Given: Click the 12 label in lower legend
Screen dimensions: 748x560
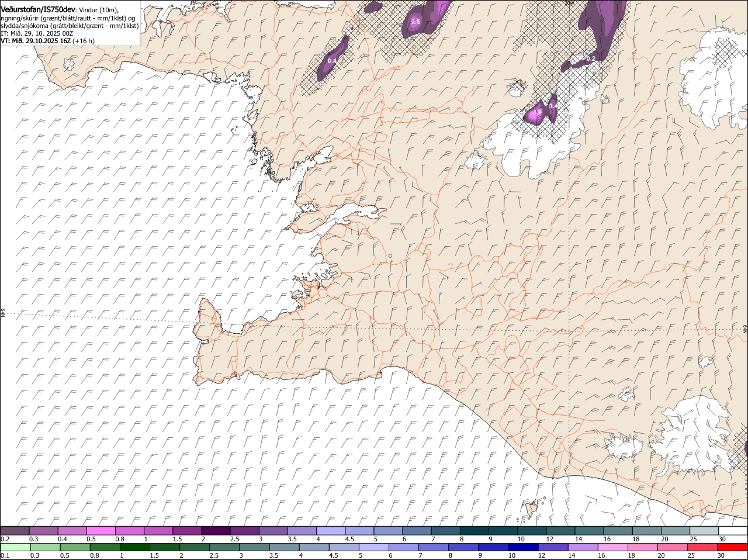Looking at the screenshot, I should coord(542,555).
